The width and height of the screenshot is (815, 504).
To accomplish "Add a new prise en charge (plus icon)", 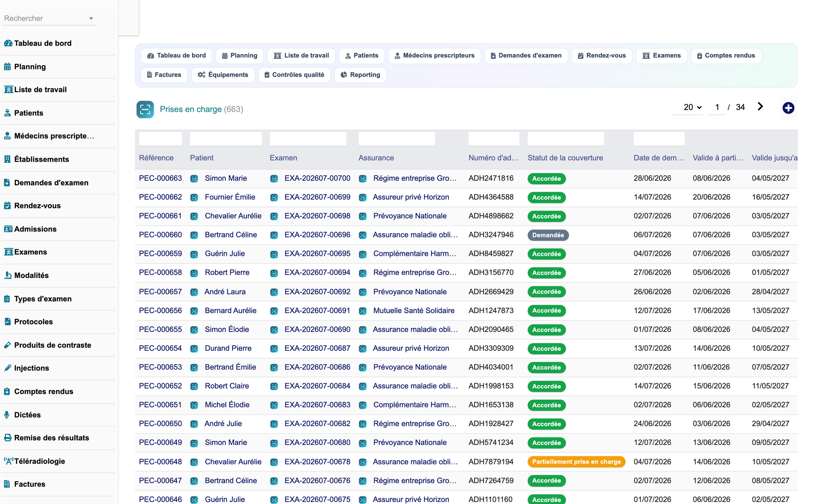I will tap(788, 108).
